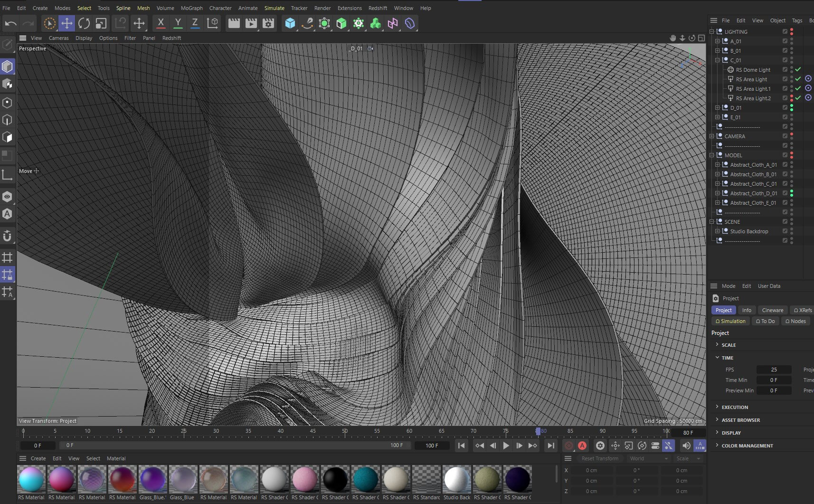
Task: Click the Undo arrow icon
Action: coord(11,23)
